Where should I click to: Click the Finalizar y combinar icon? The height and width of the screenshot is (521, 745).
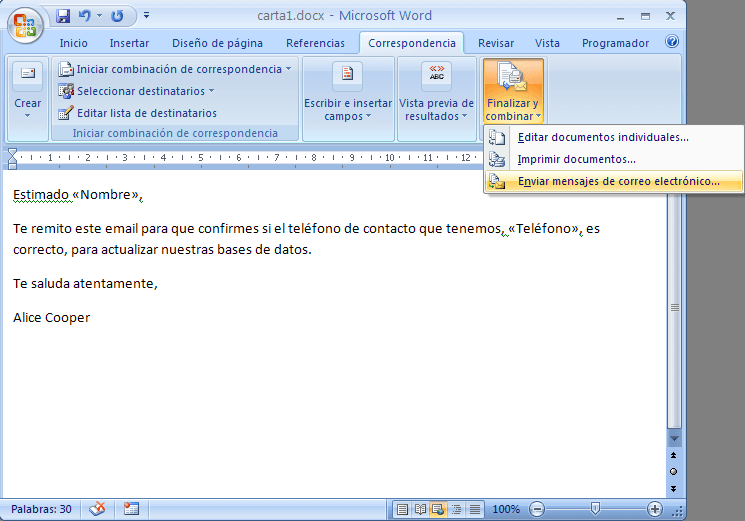click(x=512, y=76)
